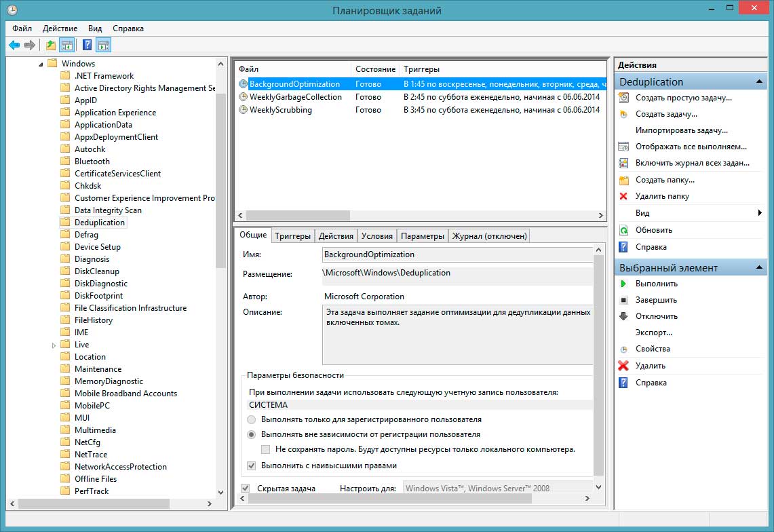This screenshot has width=774, height=532.
Task: Collapse the Windows folder tree node
Action: (41, 64)
